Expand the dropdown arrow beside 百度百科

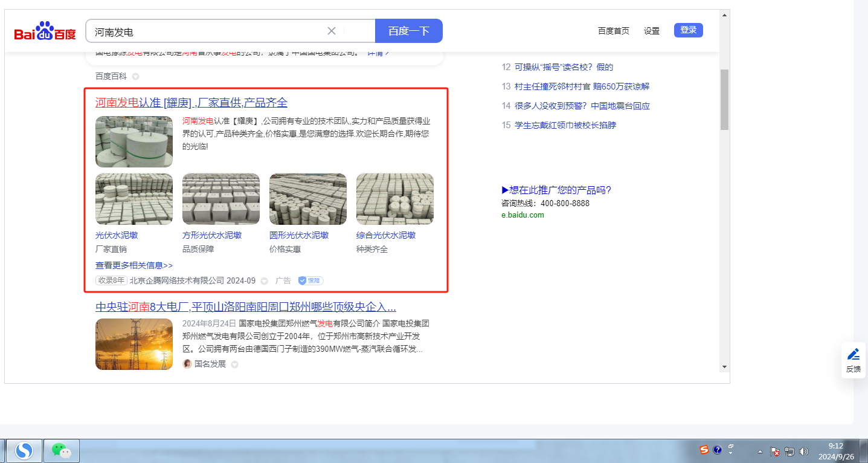point(135,76)
